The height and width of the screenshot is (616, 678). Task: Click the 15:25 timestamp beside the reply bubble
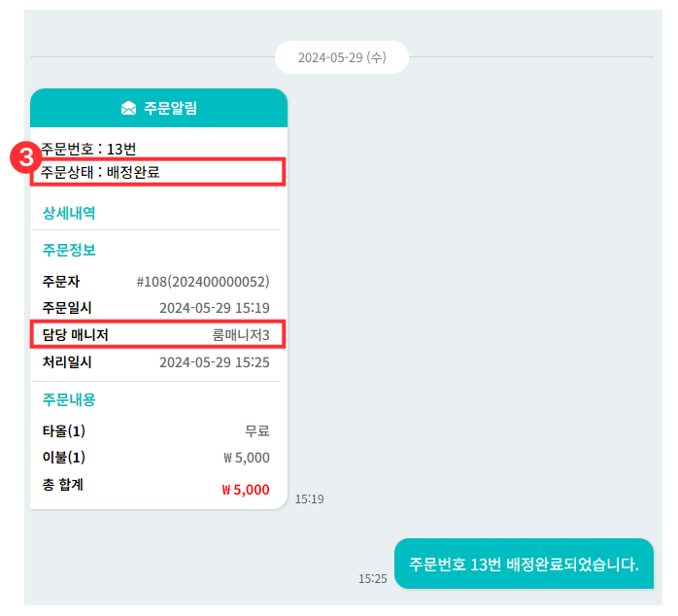pos(372,578)
